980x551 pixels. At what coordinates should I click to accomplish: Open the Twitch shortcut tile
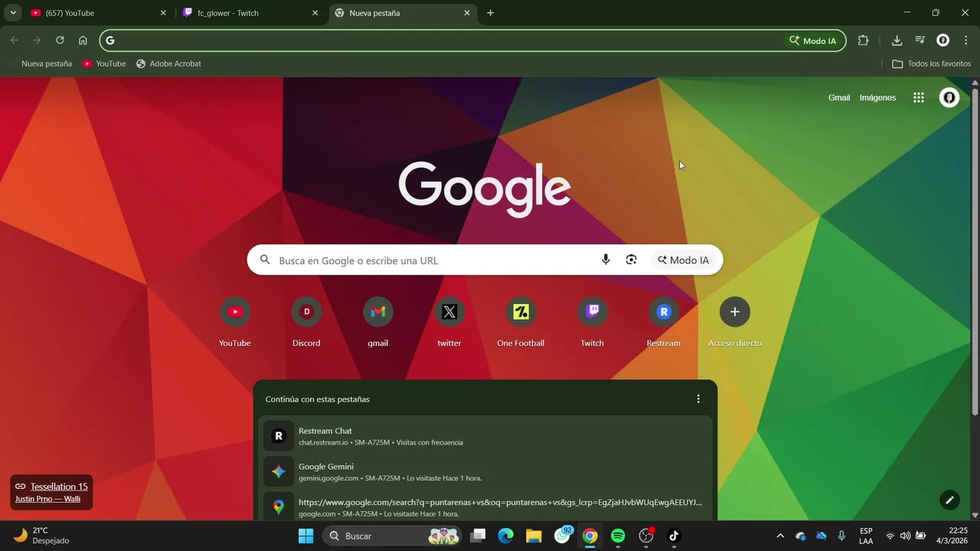click(592, 322)
